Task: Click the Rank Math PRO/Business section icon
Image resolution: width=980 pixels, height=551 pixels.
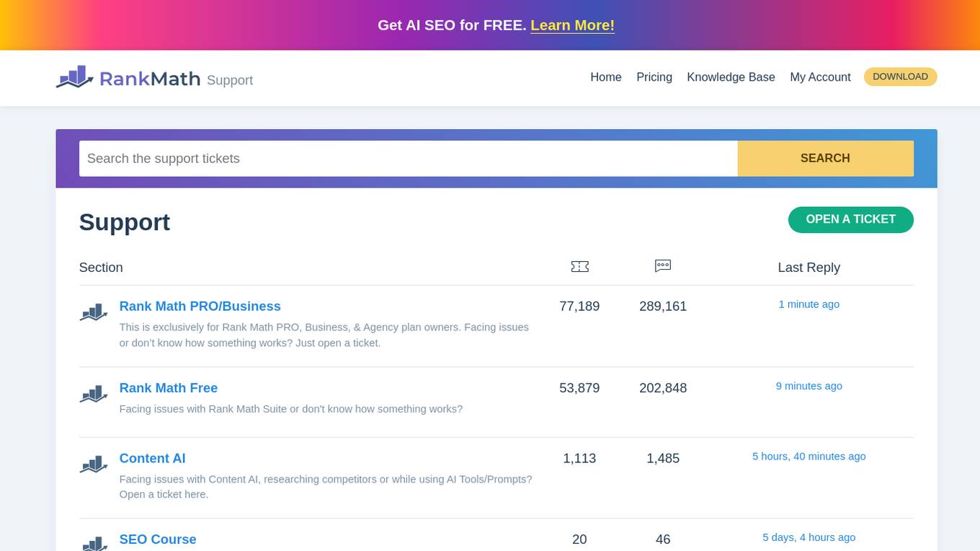Action: [x=94, y=312]
